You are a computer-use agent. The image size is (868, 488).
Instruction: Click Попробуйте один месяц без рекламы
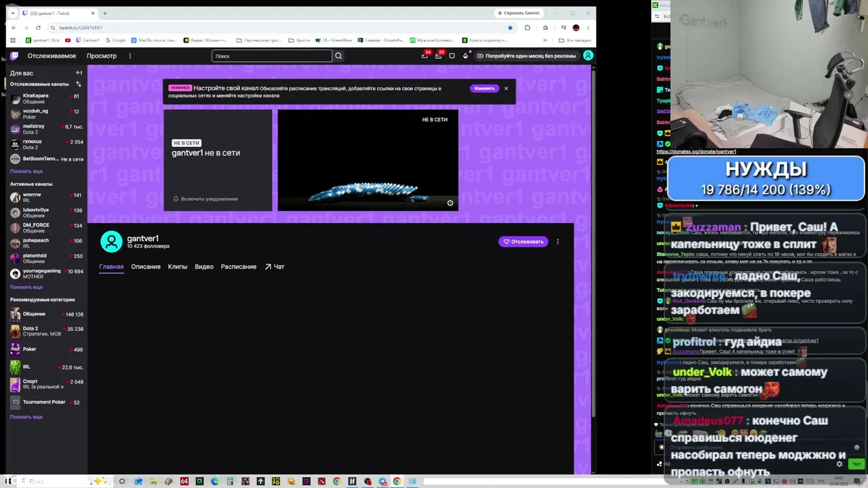pyautogui.click(x=526, y=56)
